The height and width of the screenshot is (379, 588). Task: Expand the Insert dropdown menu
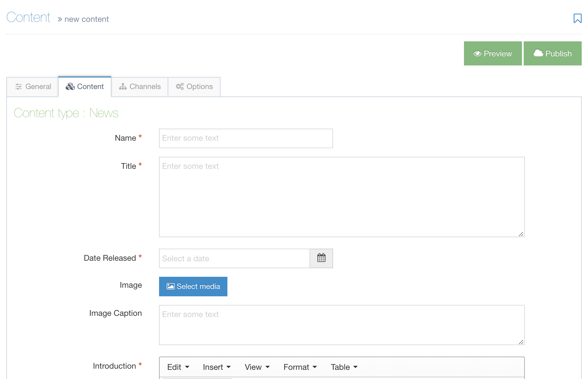[216, 367]
